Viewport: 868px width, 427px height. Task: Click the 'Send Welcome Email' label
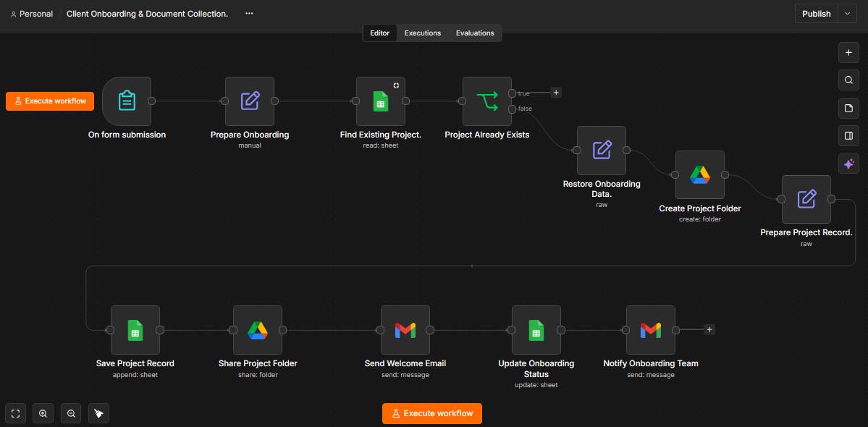click(x=405, y=363)
